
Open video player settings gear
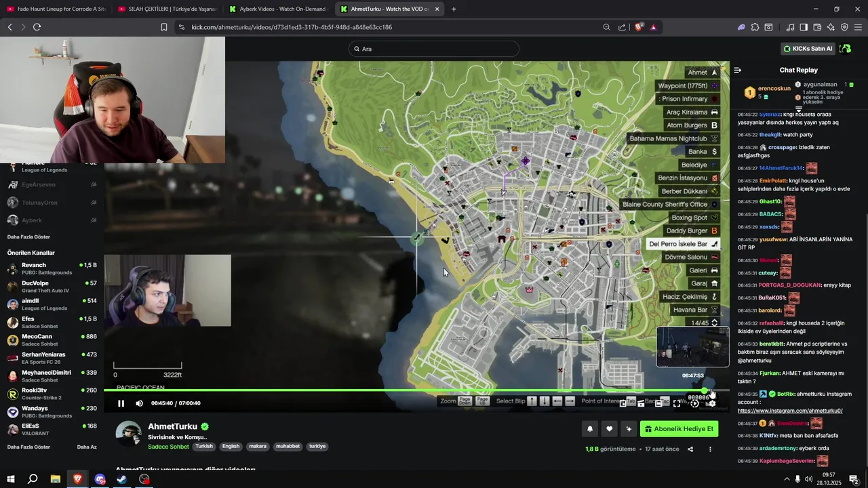712,403
